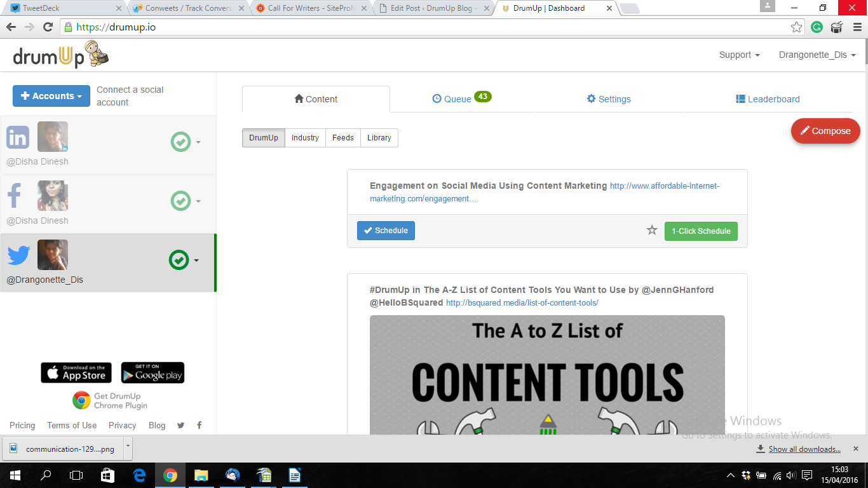Click the Twitter bird for @Drangonette_Dis

18,255
